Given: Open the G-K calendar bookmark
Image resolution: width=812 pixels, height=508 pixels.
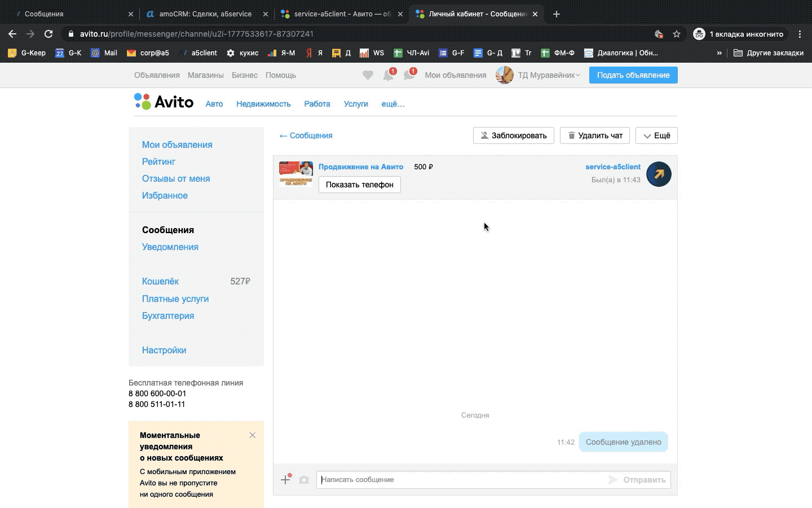Looking at the screenshot, I should (68, 53).
